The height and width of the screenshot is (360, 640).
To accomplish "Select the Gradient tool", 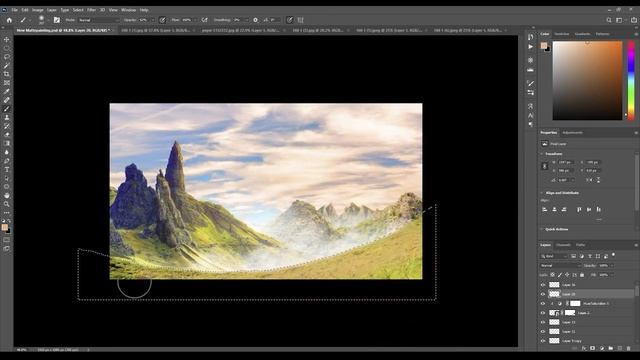I will (7, 143).
